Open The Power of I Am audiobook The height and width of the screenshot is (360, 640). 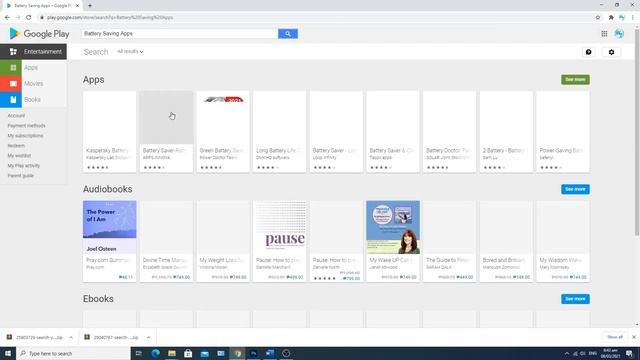click(109, 241)
